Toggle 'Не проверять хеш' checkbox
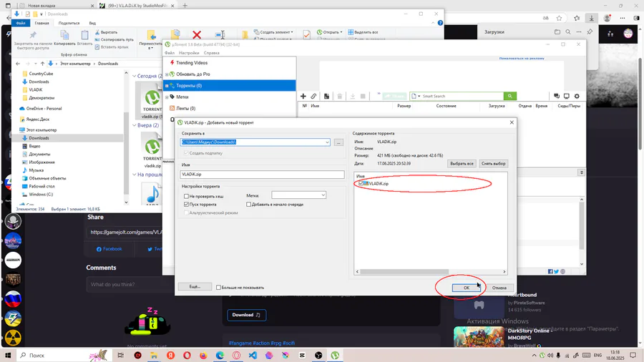The image size is (644, 362). (x=186, y=196)
